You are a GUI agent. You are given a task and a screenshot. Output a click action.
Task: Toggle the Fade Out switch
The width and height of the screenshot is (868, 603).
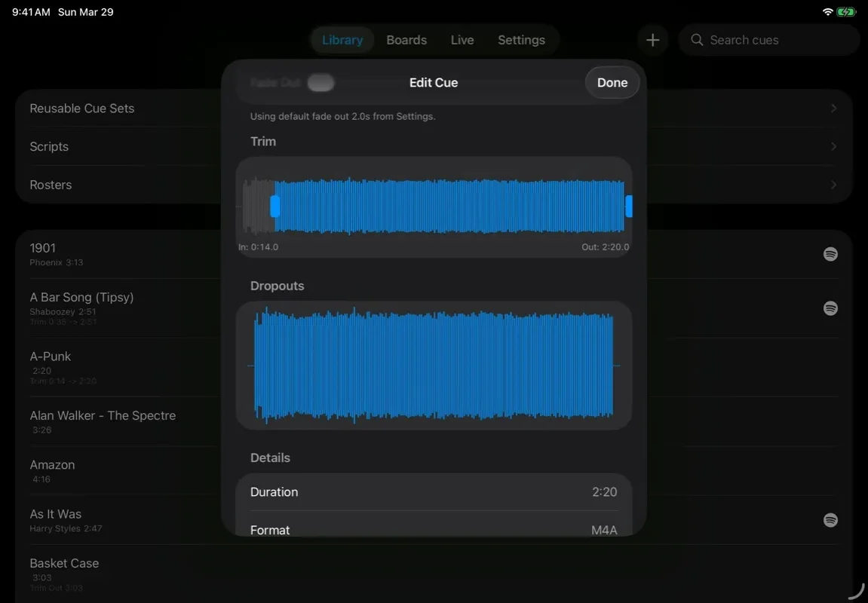point(321,82)
